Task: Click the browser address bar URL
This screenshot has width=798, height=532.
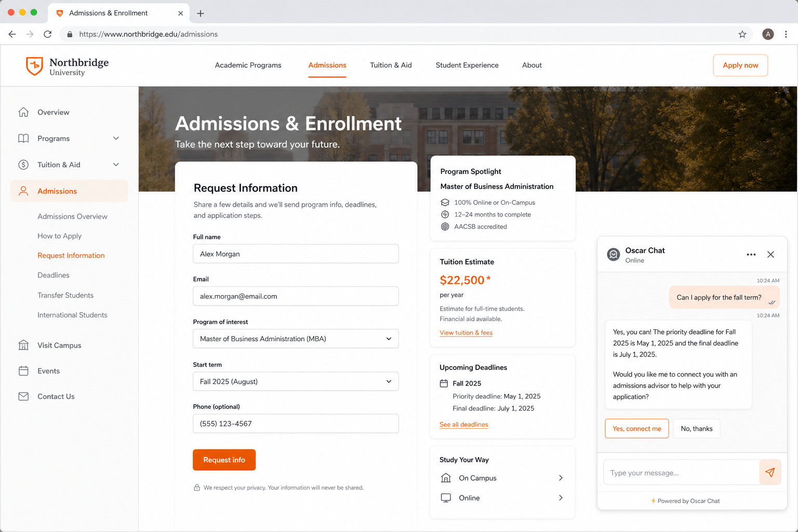Action: [149, 34]
